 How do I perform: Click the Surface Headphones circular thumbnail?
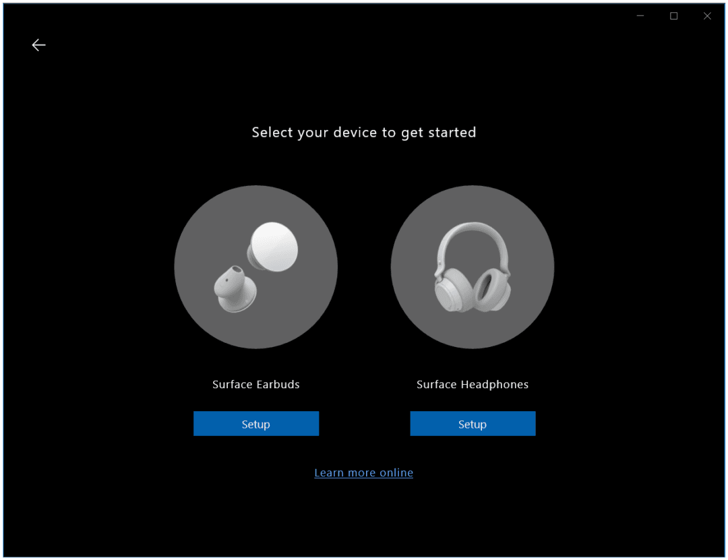click(472, 267)
